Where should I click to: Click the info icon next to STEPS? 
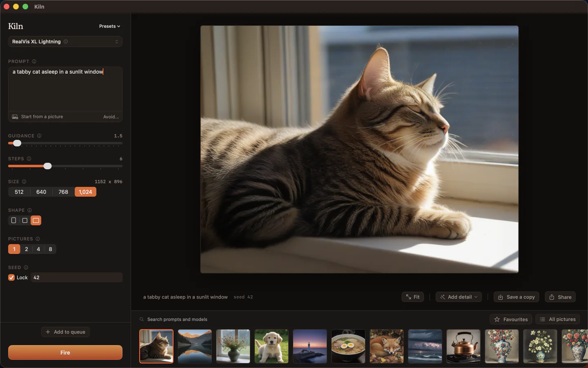[x=29, y=159]
